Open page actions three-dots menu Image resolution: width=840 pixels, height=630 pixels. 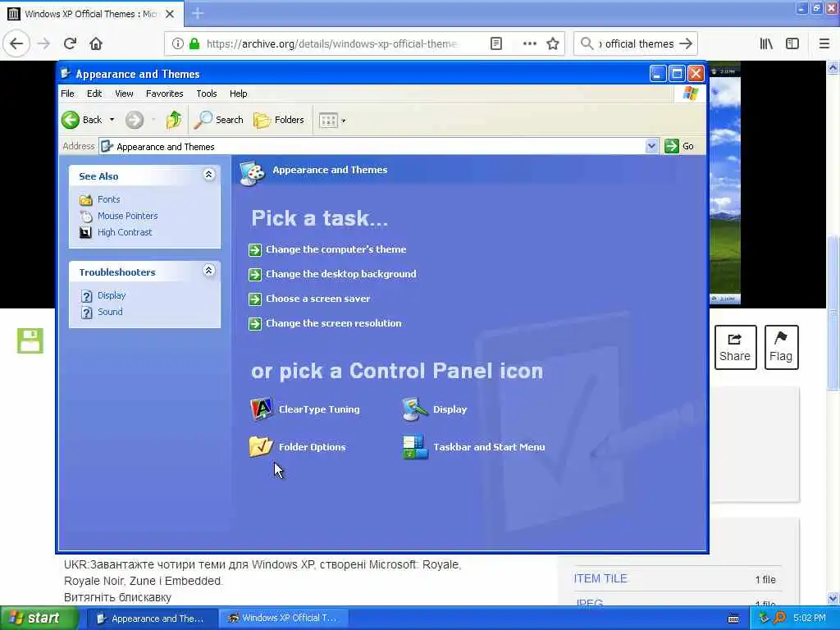tap(529, 43)
